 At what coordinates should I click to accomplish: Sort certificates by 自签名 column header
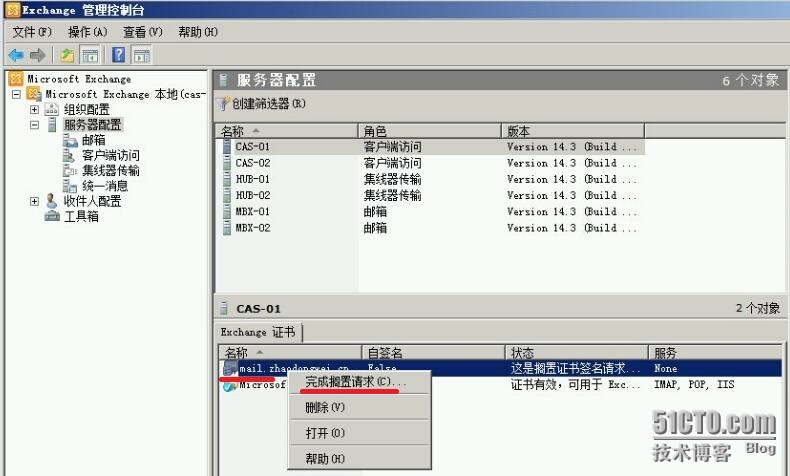[433, 352]
